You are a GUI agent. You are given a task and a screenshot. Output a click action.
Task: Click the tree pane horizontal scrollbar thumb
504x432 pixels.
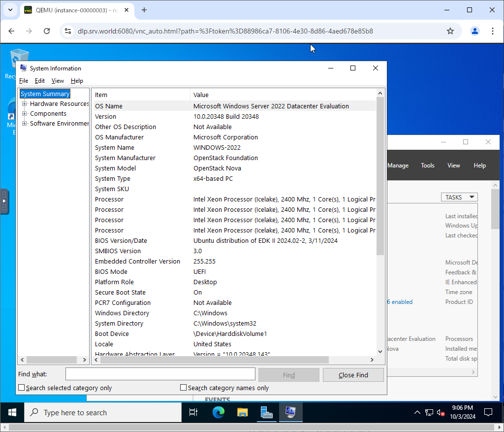(x=51, y=360)
